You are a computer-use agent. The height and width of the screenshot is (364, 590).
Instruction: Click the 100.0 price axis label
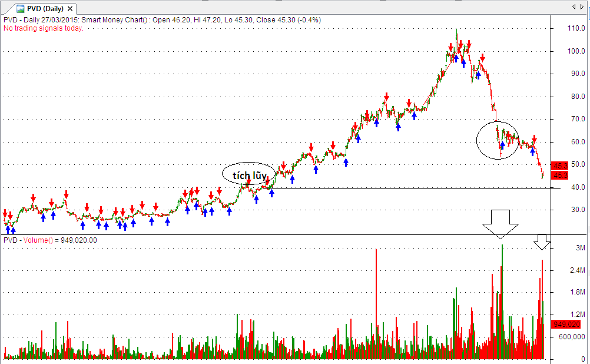click(x=576, y=51)
